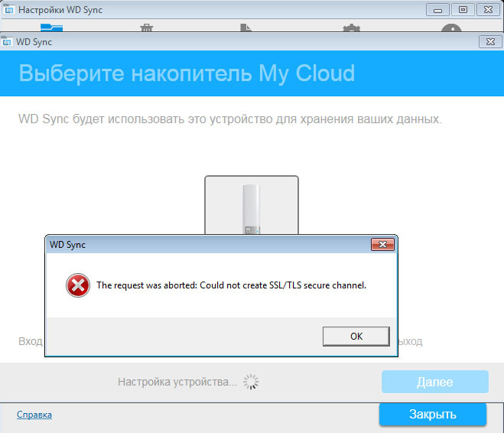The height and width of the screenshot is (433, 504).
Task: Click OK in the SSL/TLS error dialog
Action: [356, 337]
